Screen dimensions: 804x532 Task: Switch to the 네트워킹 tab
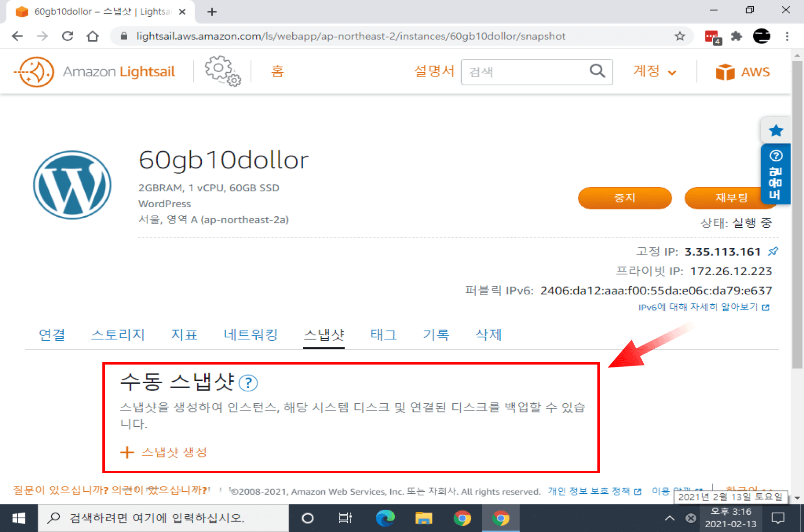[251, 335]
